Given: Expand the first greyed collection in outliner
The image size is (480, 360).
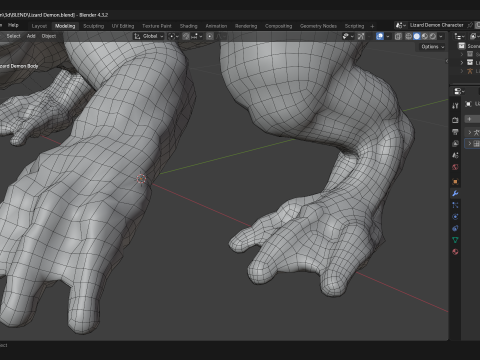Looking at the screenshot, I should click(x=462, y=54).
